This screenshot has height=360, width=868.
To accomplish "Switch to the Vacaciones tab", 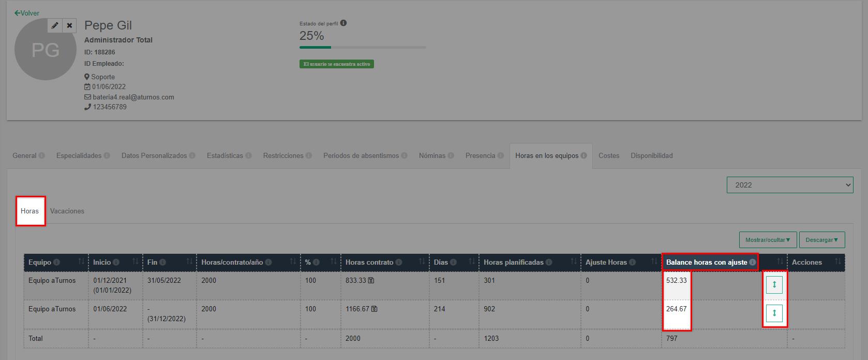I will [67, 211].
